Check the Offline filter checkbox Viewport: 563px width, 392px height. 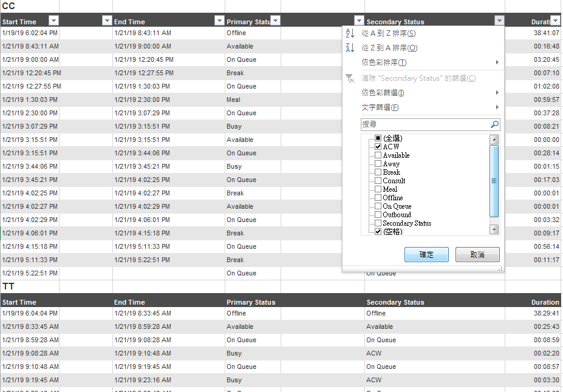(378, 198)
